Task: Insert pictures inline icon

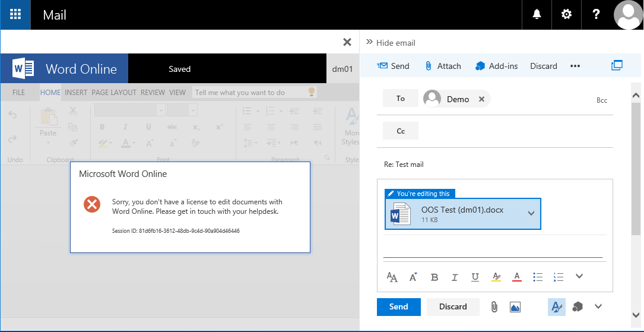Action: [515, 307]
